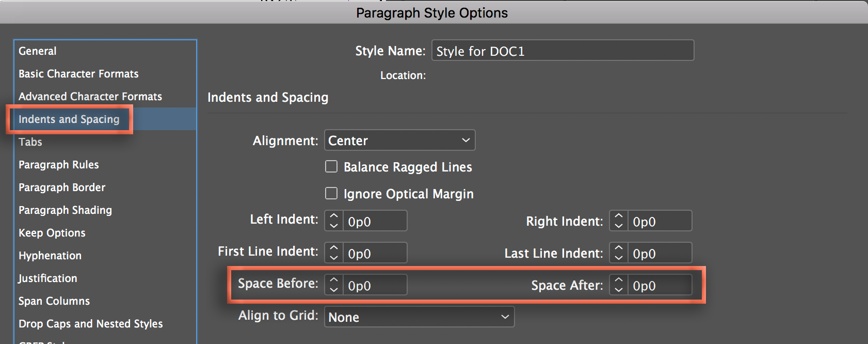The width and height of the screenshot is (868, 344).
Task: Increase the Space Before stepper value
Action: tap(334, 280)
